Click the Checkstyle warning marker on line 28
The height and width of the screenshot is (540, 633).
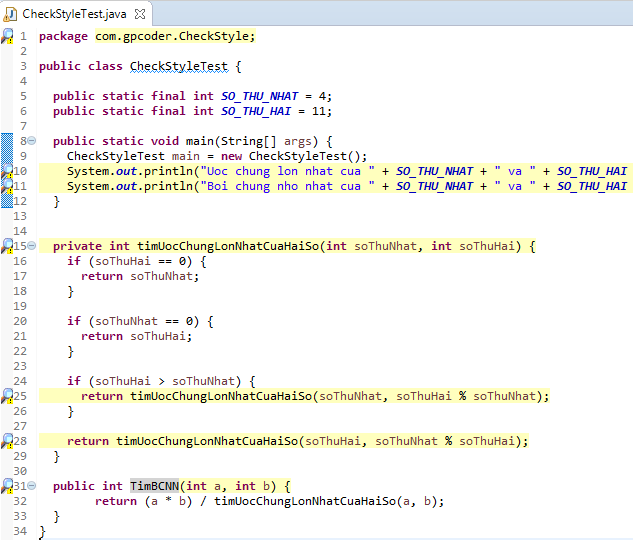click(7, 441)
